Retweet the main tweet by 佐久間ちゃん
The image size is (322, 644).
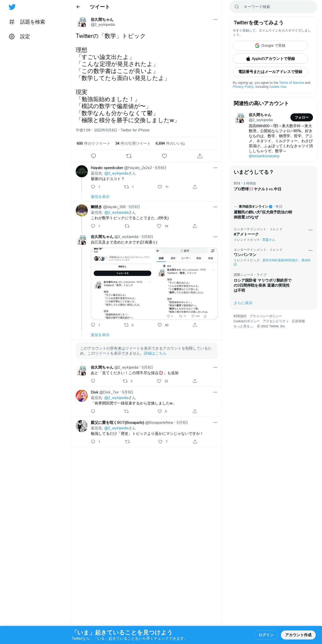tap(129, 156)
